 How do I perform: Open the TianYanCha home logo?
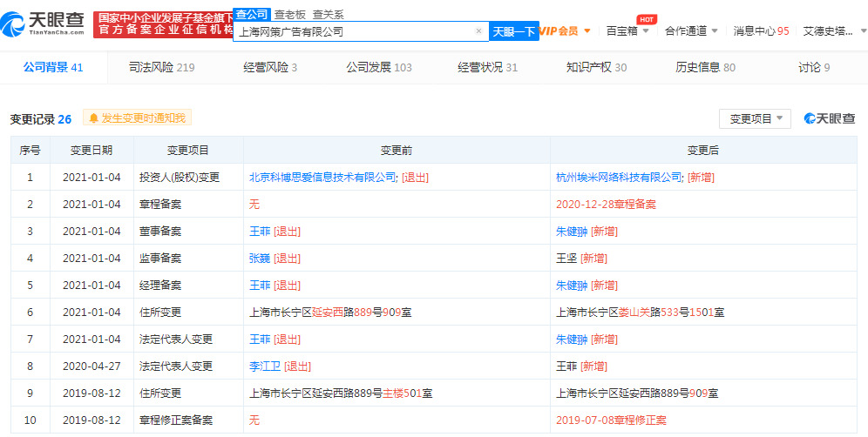coord(44,24)
